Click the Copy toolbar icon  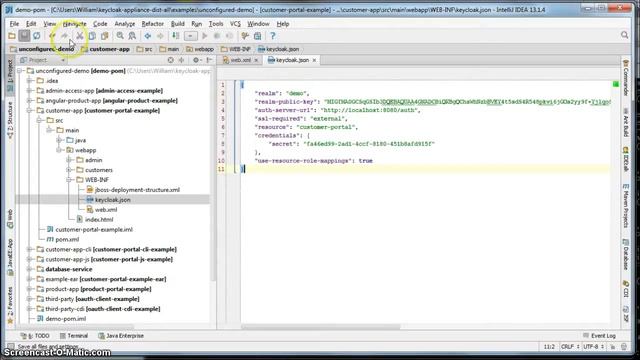coord(92,36)
